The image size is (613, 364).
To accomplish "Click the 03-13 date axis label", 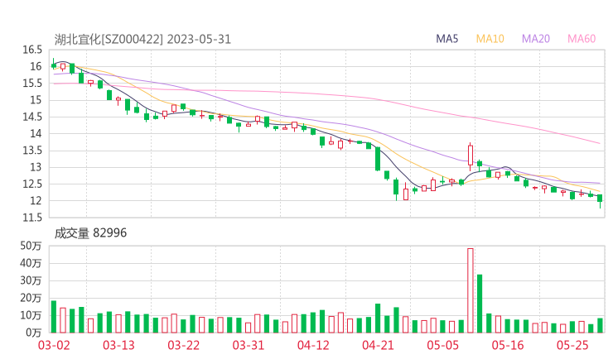I will pos(118,345).
